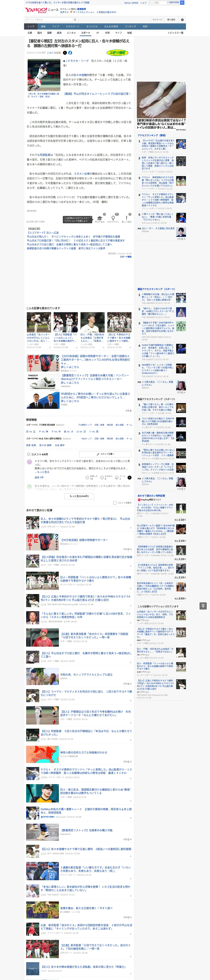The width and height of the screenshot is (210, 980).
Task: Open 佐々木 朗希 player link
Action: pyautogui.click(x=45, y=445)
